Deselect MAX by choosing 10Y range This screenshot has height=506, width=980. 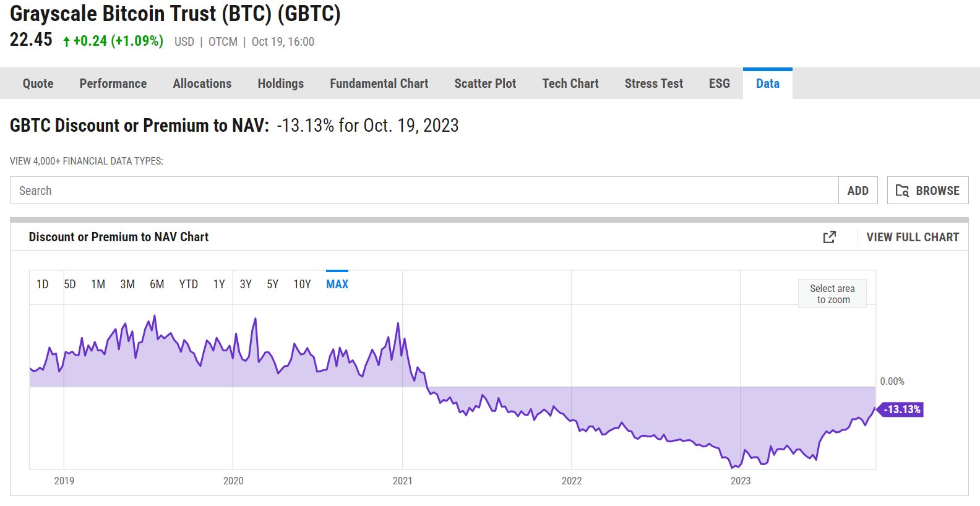tap(303, 284)
